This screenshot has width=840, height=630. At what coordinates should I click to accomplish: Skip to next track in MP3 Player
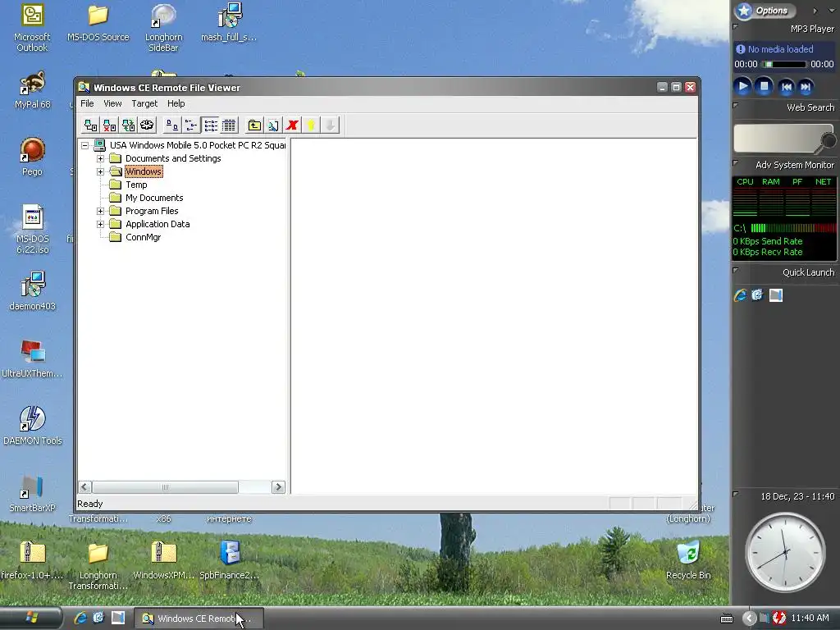coord(806,87)
